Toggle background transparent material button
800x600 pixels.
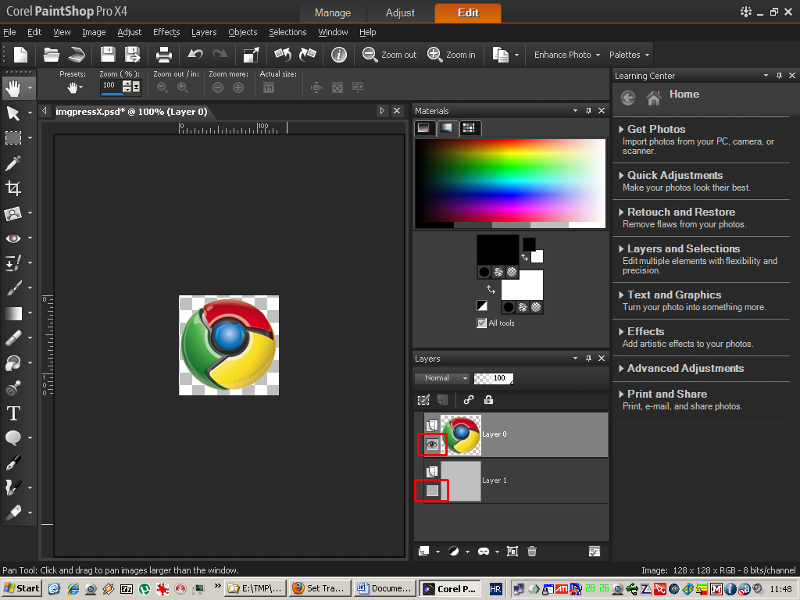pyautogui.click(x=536, y=307)
